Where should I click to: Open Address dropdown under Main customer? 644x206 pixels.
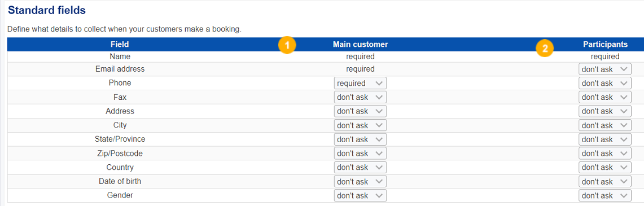[x=360, y=111]
